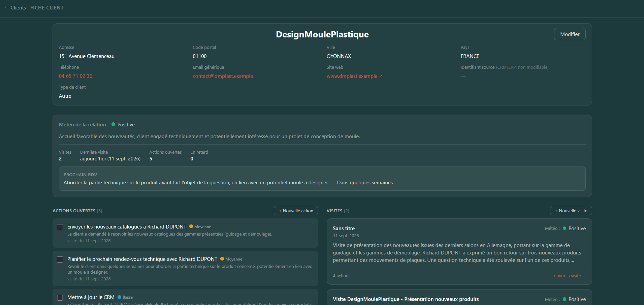Click the Dernière visite date aujourd'hui (11 sept. 2026)

coord(110,159)
